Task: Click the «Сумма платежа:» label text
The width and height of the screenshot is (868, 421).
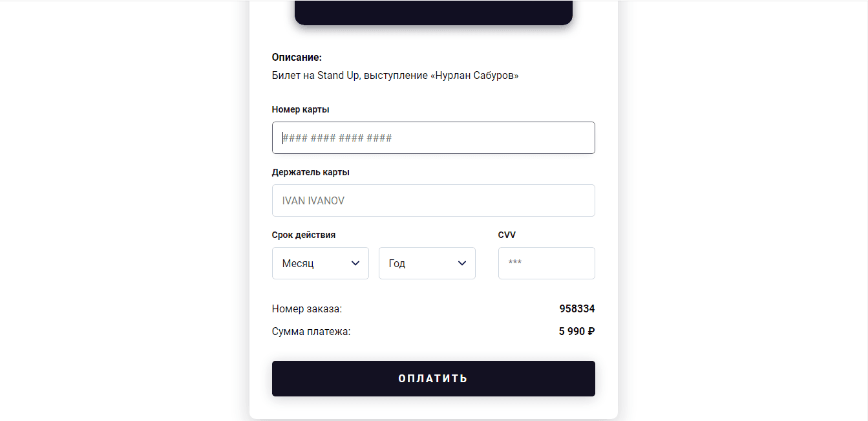Action: [x=311, y=332]
